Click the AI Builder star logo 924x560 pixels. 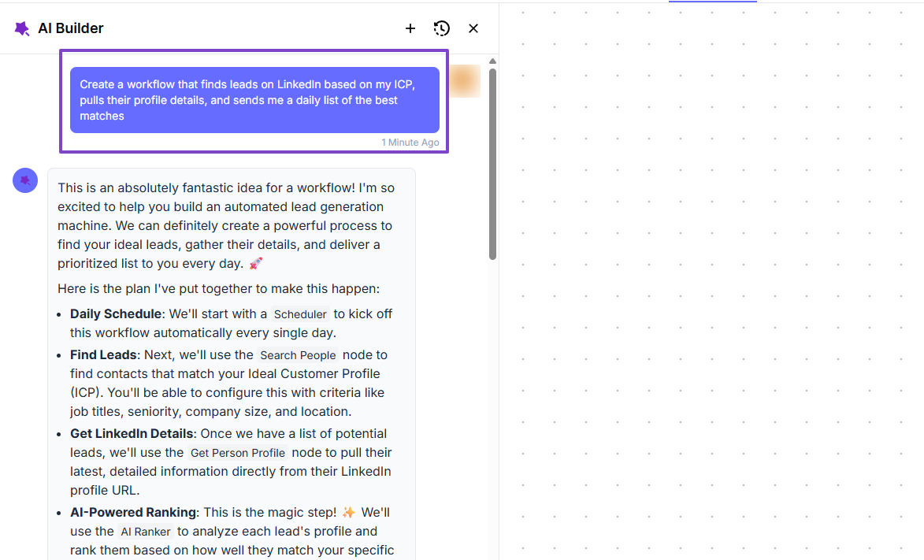[22, 28]
